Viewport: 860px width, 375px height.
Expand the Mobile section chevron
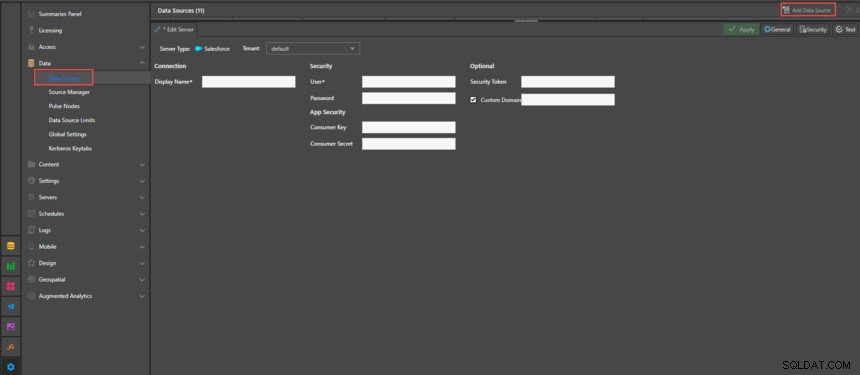coord(142,247)
